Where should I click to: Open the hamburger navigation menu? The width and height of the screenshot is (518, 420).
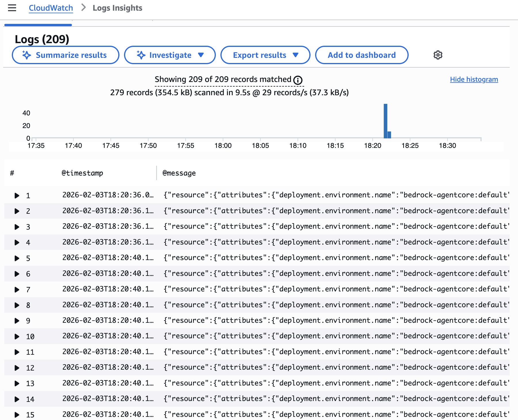(x=12, y=8)
